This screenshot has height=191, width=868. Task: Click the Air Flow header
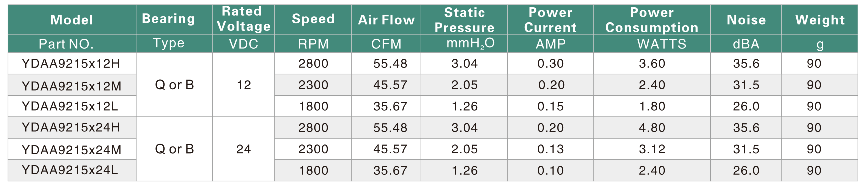(x=386, y=20)
